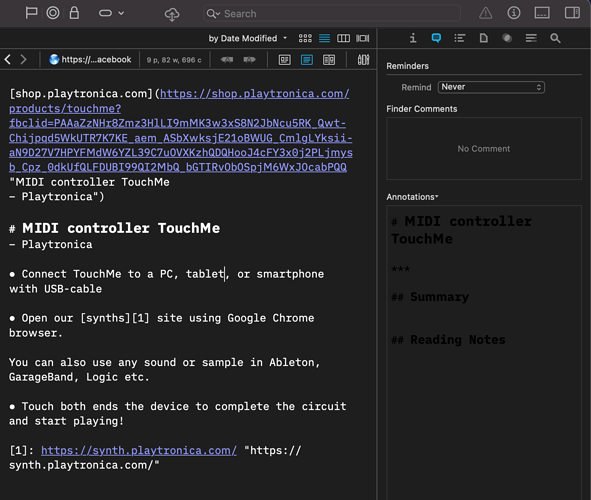Click the annotation ## Reading Notes heading

tap(448, 340)
